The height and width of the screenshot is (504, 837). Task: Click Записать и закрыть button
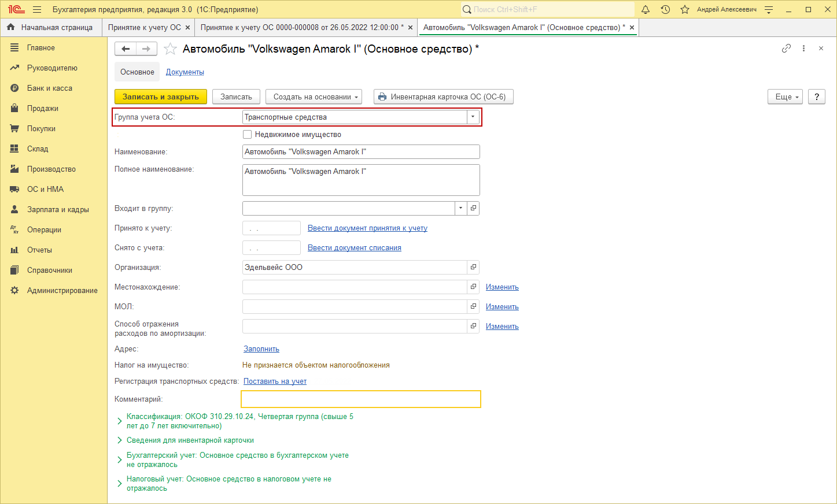pos(161,97)
